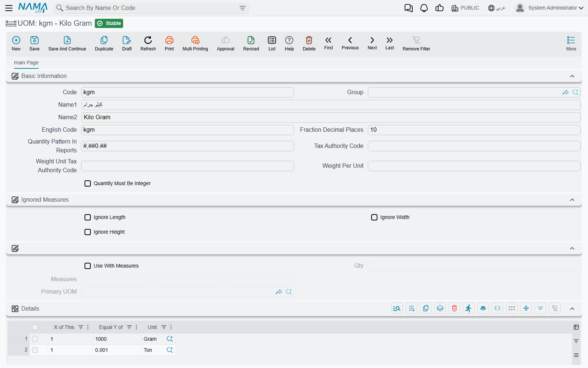Collapse the Details section
Image resolution: width=588 pixels, height=368 pixels.
pyautogui.click(x=572, y=309)
